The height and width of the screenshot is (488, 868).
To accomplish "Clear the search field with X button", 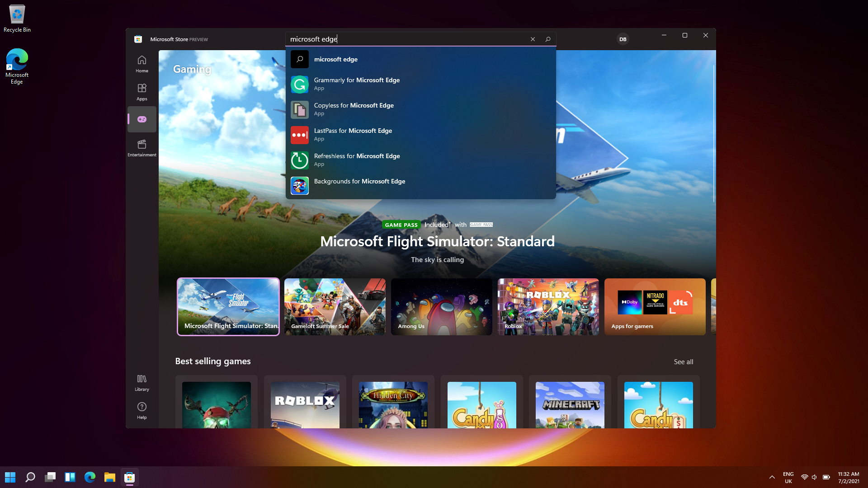I will pyautogui.click(x=533, y=39).
